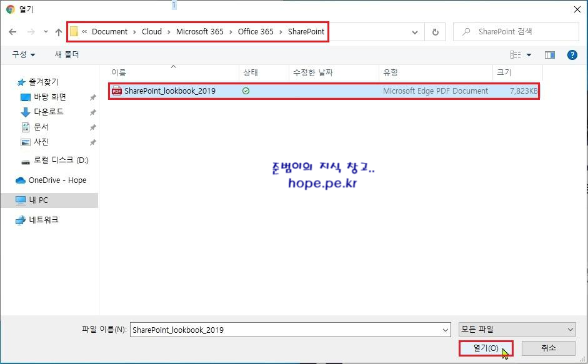This screenshot has height=364, width=588.
Task: Navigate to Cloud in the breadcrumb
Action: (x=151, y=31)
